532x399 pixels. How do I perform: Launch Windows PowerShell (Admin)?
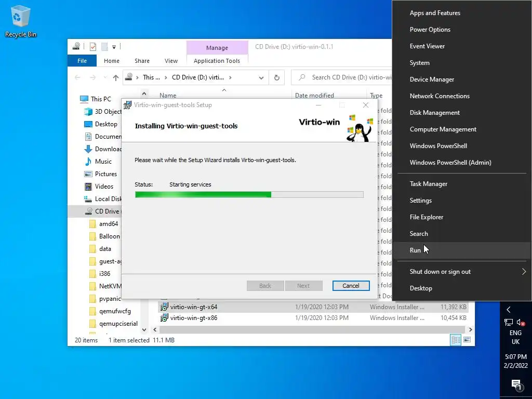click(x=462, y=163)
